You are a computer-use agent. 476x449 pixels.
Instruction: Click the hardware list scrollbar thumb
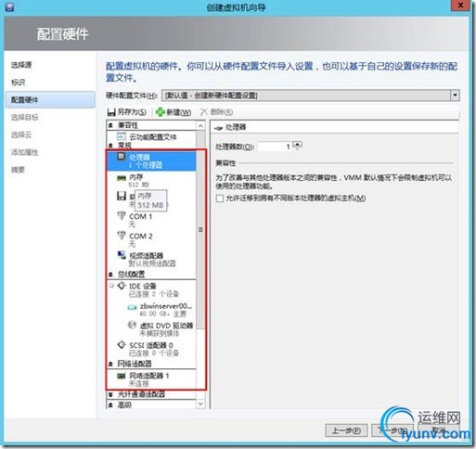pyautogui.click(x=200, y=230)
